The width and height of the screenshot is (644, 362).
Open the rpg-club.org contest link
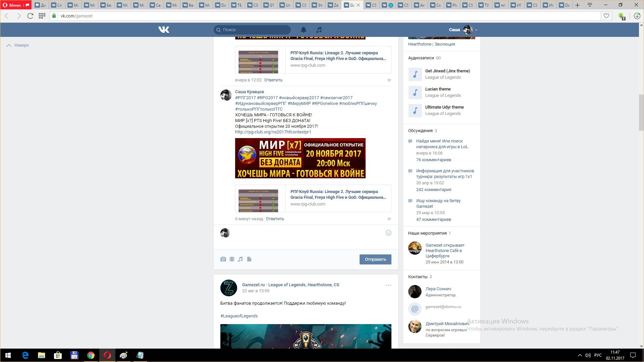(273, 132)
